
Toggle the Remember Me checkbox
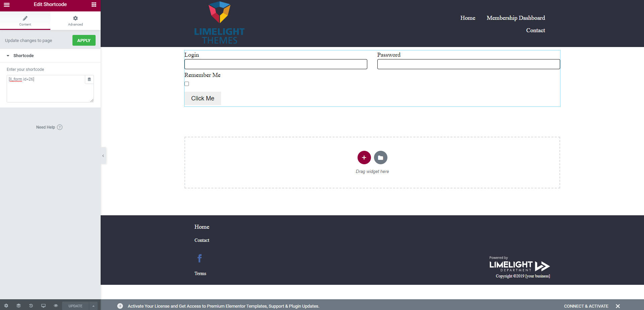pyautogui.click(x=187, y=84)
